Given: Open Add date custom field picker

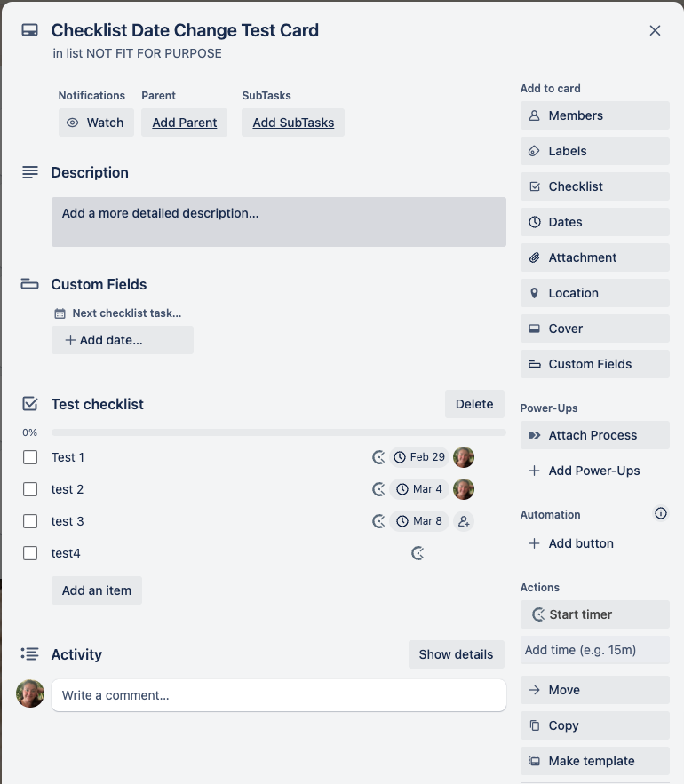Looking at the screenshot, I should pyautogui.click(x=123, y=340).
